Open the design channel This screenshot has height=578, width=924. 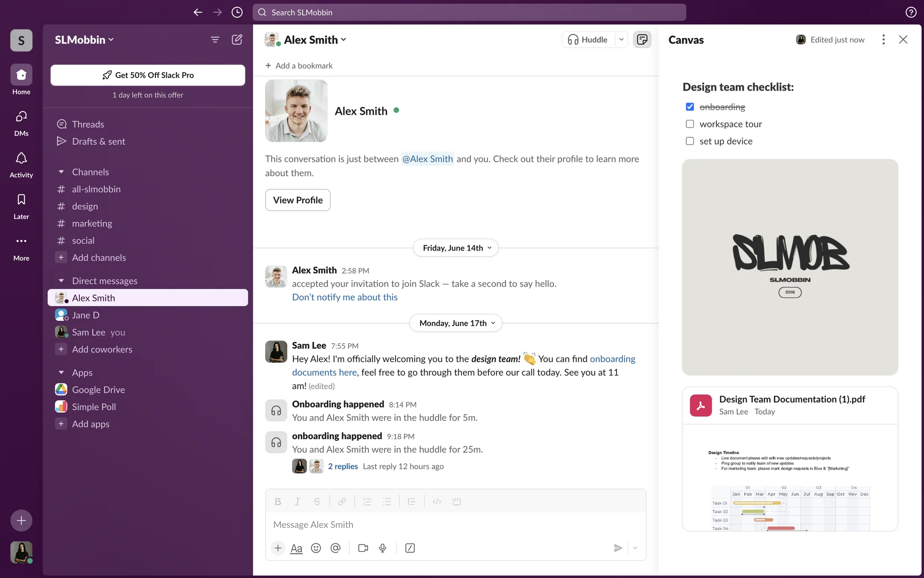pos(85,206)
